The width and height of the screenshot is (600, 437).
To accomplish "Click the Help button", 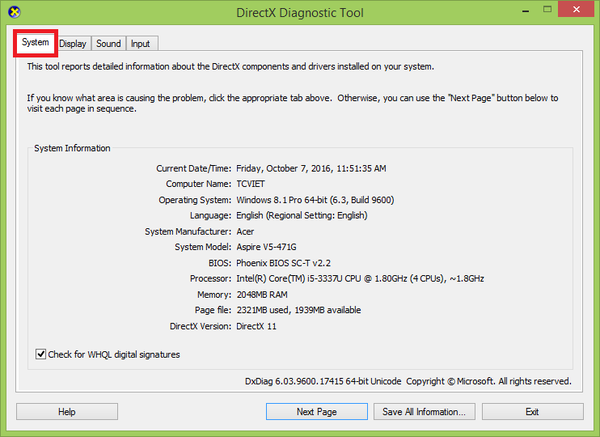I will coord(67,412).
